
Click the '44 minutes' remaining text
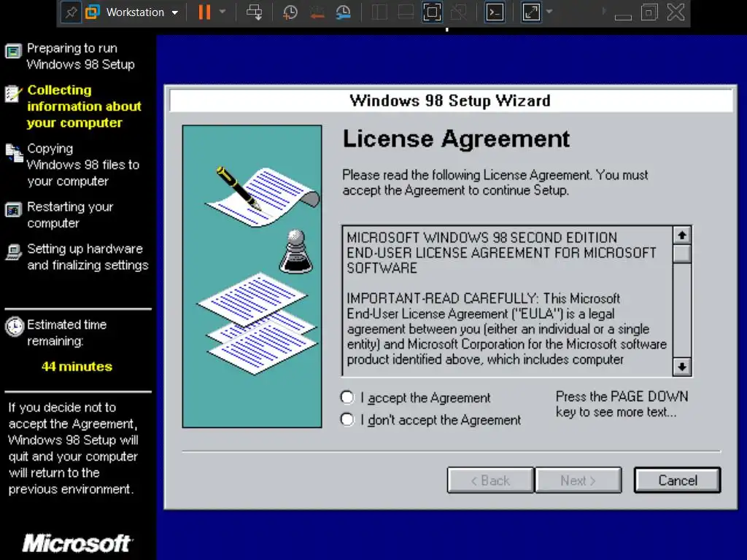pyautogui.click(x=77, y=366)
